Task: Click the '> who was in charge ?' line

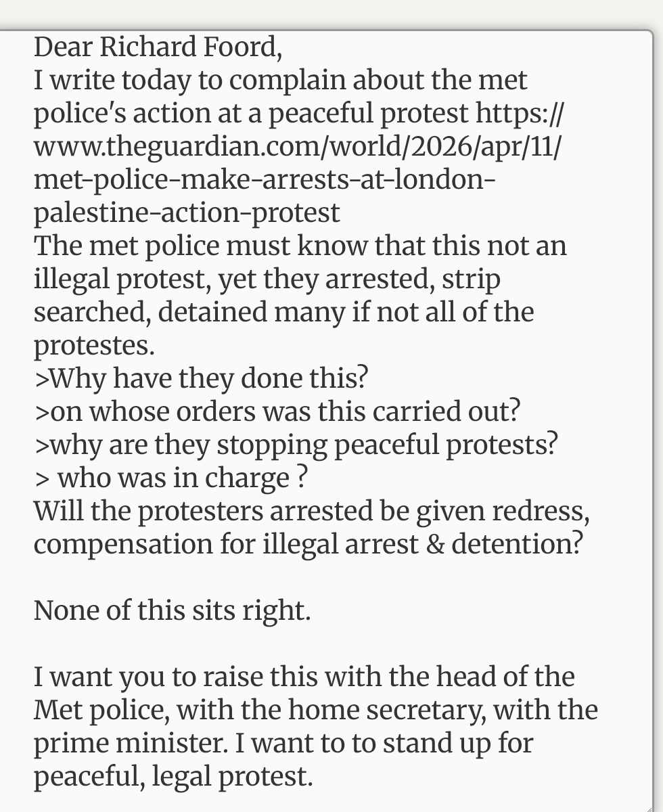Action: tap(170, 478)
